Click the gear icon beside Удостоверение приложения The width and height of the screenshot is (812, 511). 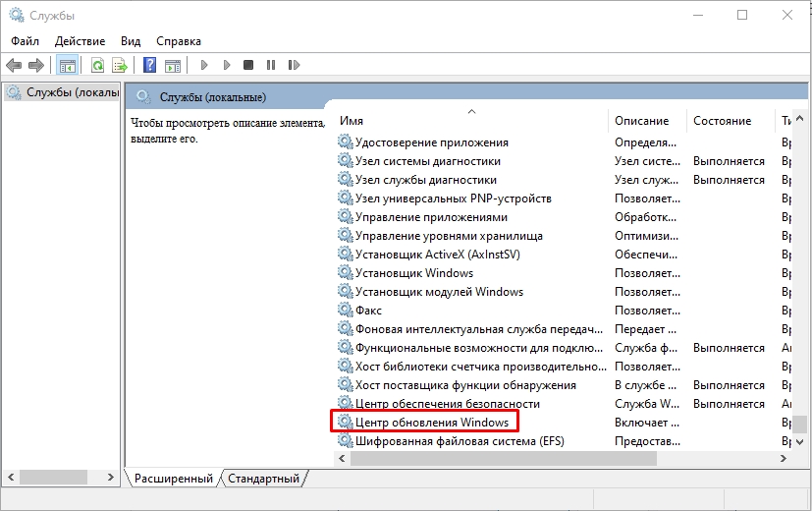(x=346, y=142)
